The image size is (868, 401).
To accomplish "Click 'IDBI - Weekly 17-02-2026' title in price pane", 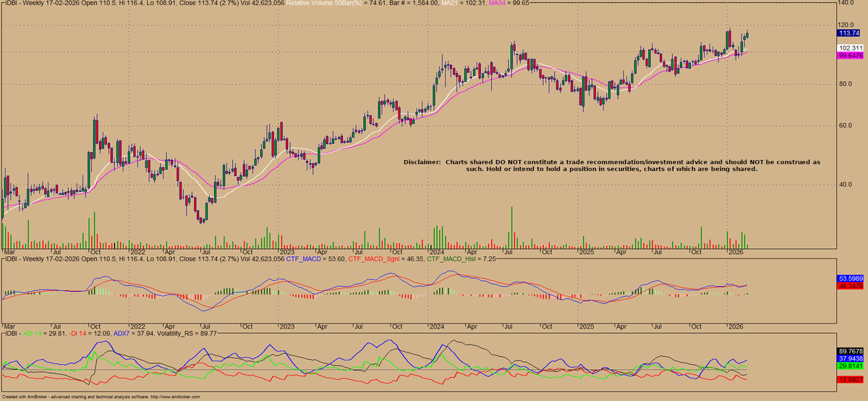I will (41, 4).
